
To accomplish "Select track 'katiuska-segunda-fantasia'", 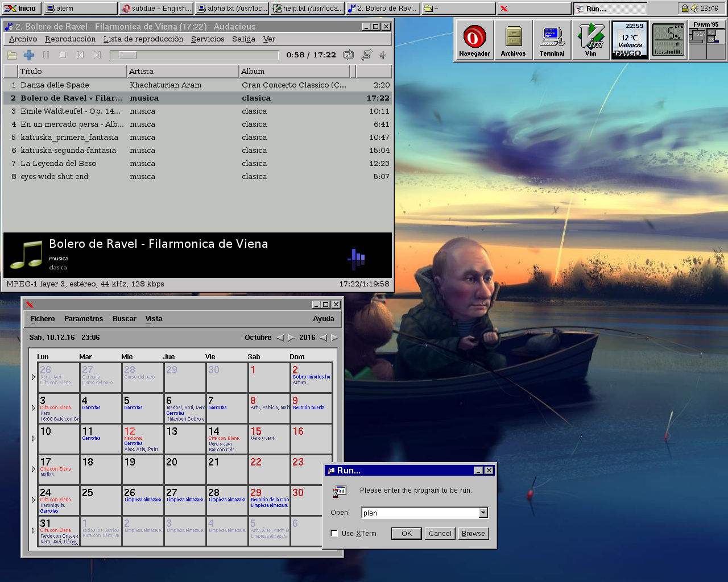I will tap(197, 151).
